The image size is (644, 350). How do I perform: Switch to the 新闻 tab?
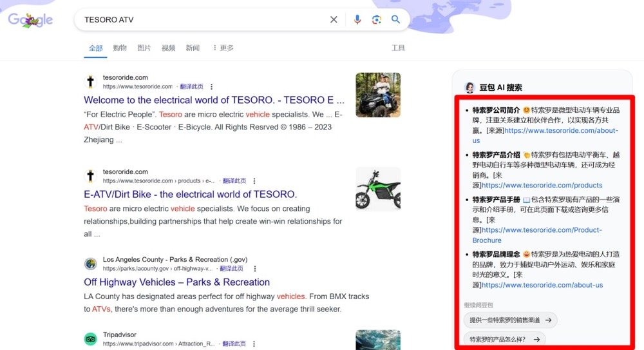(x=192, y=48)
